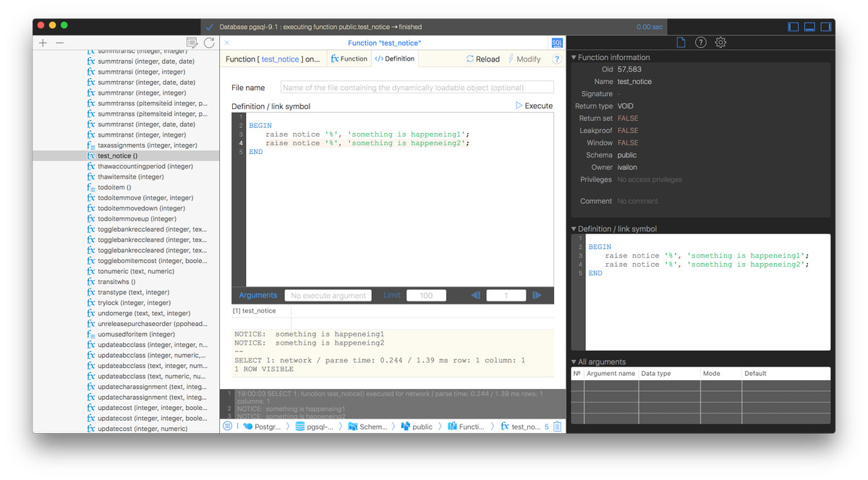Select transitwhs () function
Image resolution: width=868 pixels, height=480 pixels.
111,282
